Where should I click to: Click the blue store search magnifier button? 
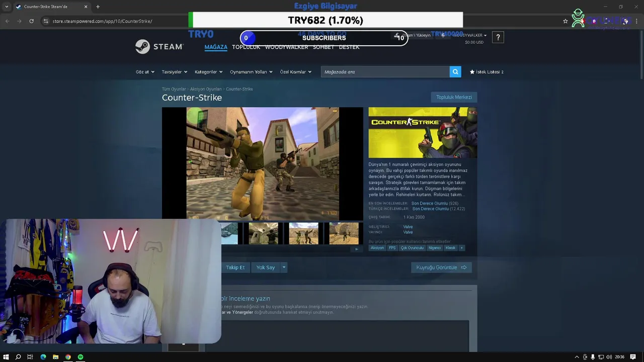tap(455, 72)
